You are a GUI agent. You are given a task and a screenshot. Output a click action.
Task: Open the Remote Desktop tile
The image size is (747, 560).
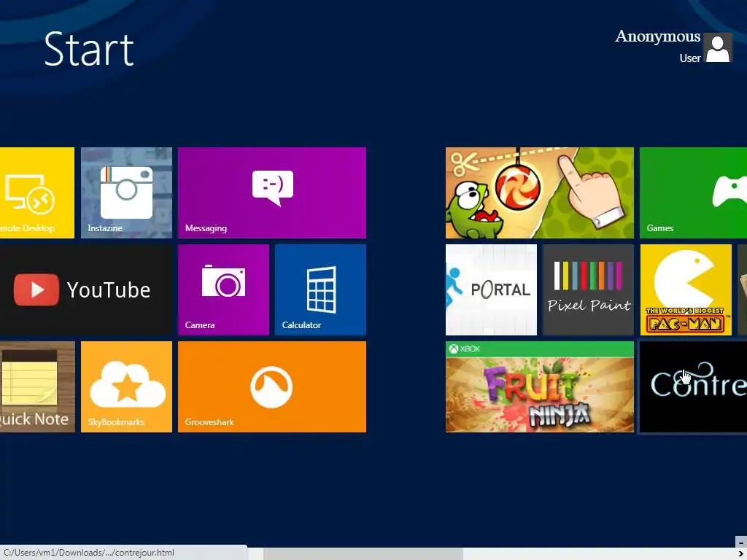coord(37,192)
